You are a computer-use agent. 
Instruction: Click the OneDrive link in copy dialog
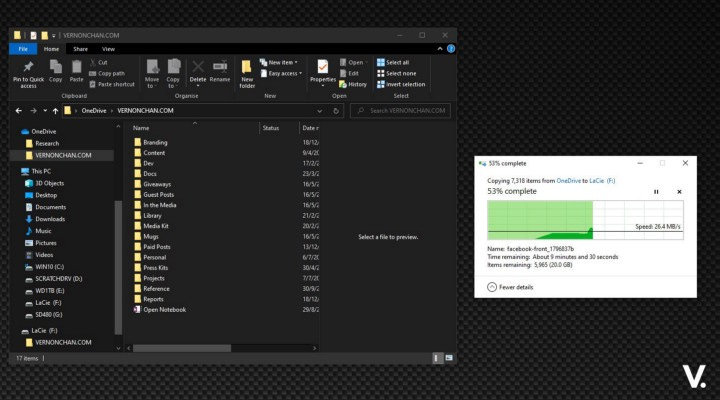568,180
